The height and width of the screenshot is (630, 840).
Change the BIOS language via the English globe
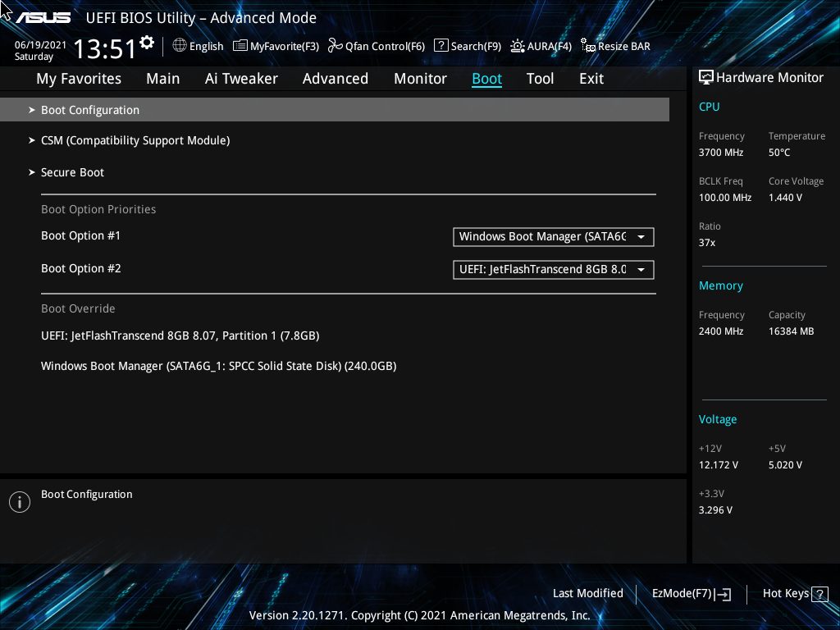(x=198, y=46)
